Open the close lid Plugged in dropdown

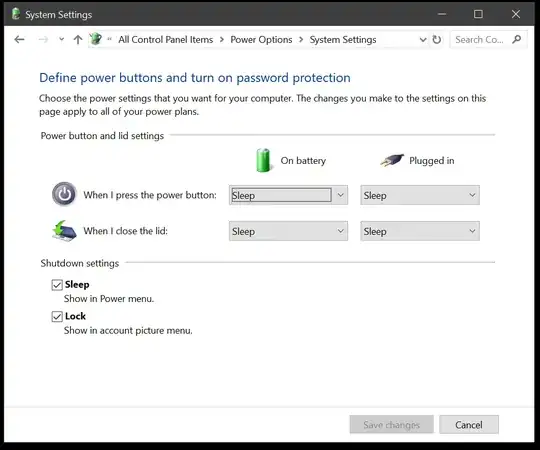[420, 231]
